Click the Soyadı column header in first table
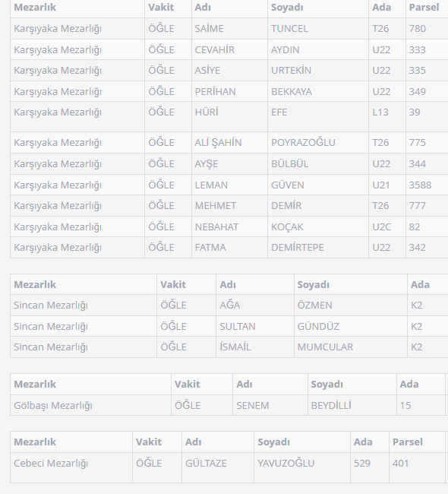 318,8
